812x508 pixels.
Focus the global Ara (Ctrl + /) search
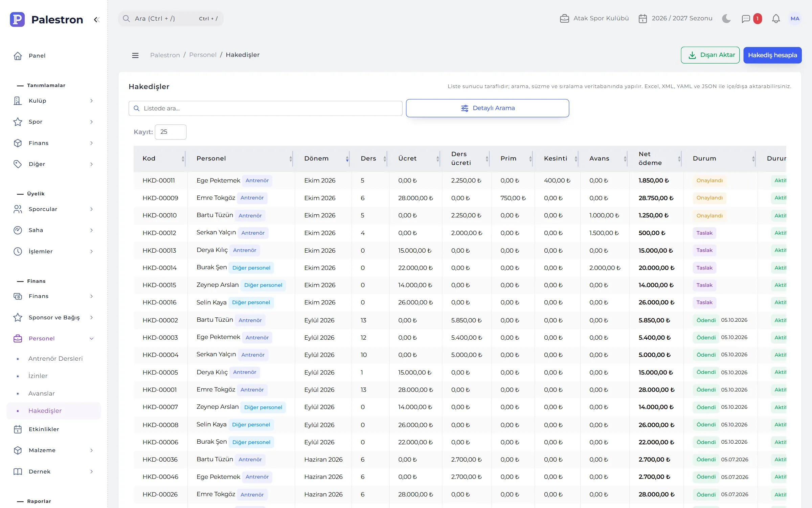pyautogui.click(x=171, y=19)
